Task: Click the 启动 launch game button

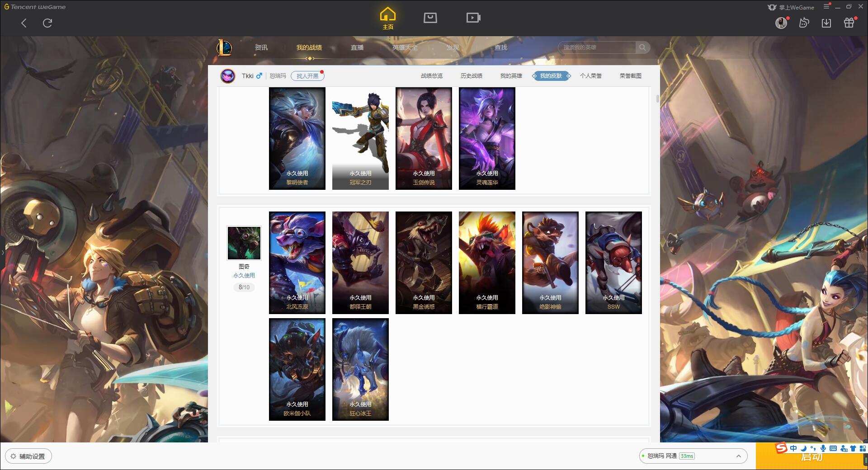Action: tap(811, 457)
